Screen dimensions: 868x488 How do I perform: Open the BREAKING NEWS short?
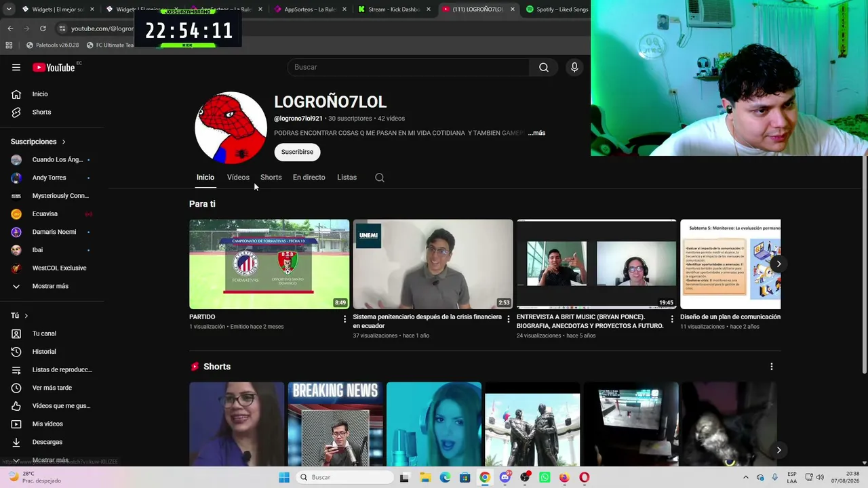pos(335,424)
